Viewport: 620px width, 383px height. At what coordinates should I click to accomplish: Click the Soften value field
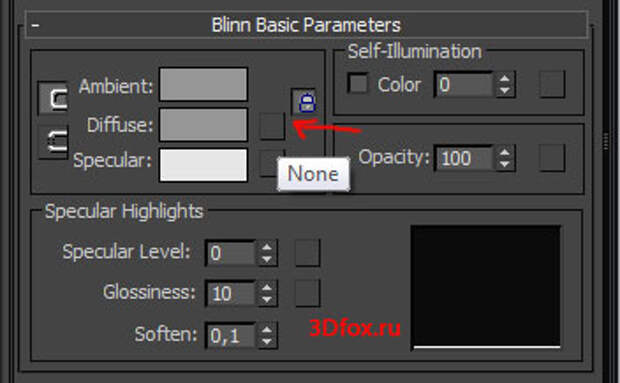(231, 336)
